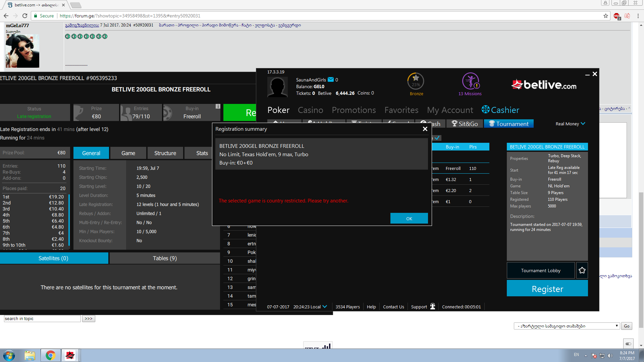Open mGeLo777's forum avatar image

tap(22, 51)
